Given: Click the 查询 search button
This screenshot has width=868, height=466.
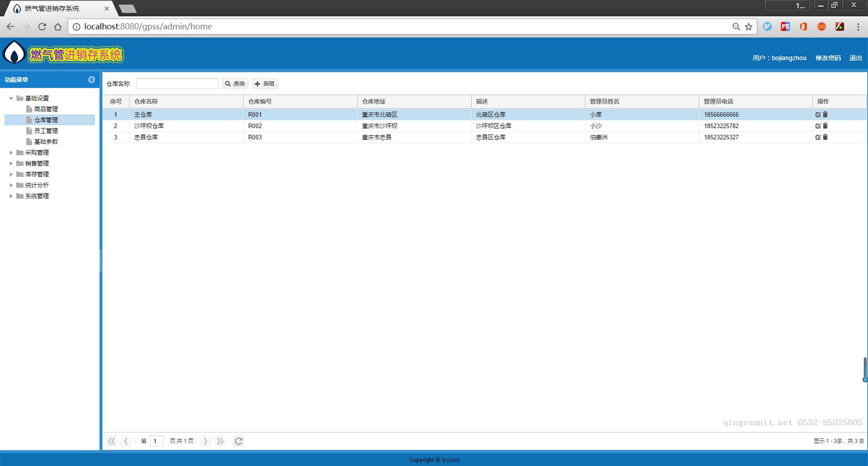Looking at the screenshot, I should [235, 84].
